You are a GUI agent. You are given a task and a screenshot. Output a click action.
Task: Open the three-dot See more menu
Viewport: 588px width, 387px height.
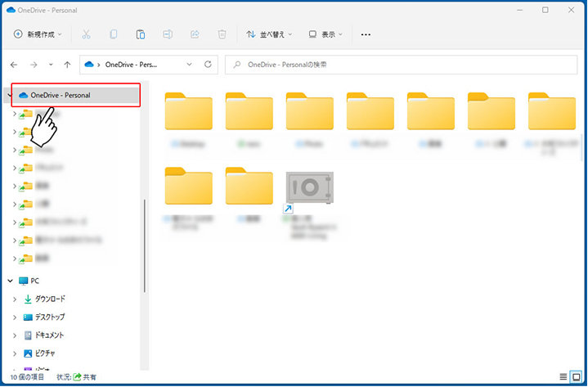[366, 34]
